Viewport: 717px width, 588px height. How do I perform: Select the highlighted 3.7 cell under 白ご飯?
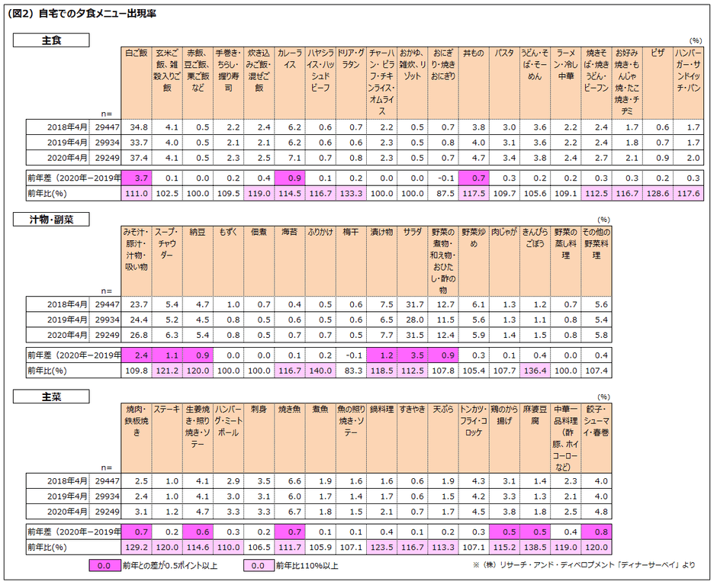(137, 178)
